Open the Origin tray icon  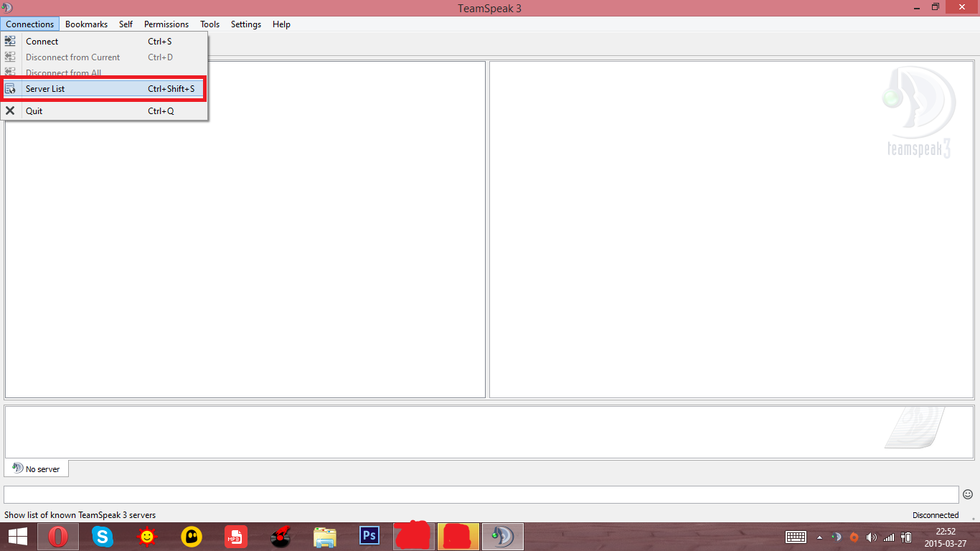854,537
